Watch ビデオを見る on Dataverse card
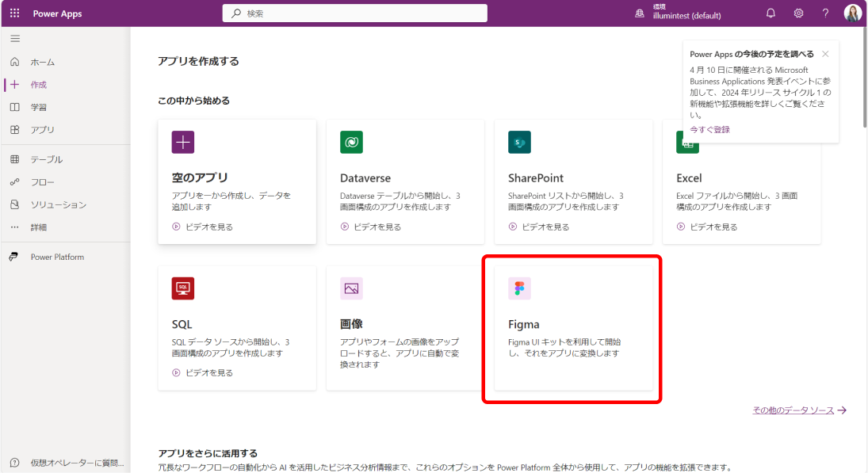The height and width of the screenshot is (473, 868). (x=377, y=227)
